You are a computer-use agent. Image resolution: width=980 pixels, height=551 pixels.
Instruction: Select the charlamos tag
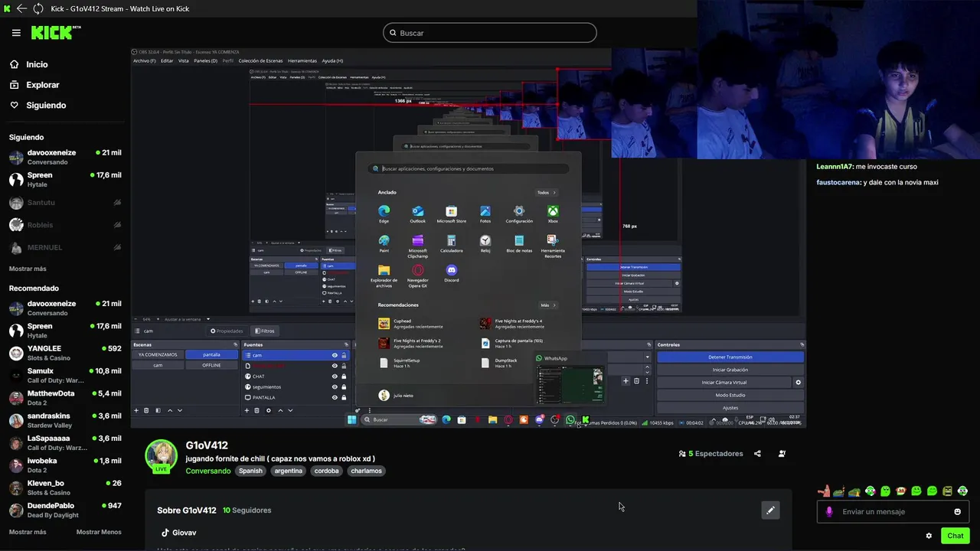click(x=366, y=471)
